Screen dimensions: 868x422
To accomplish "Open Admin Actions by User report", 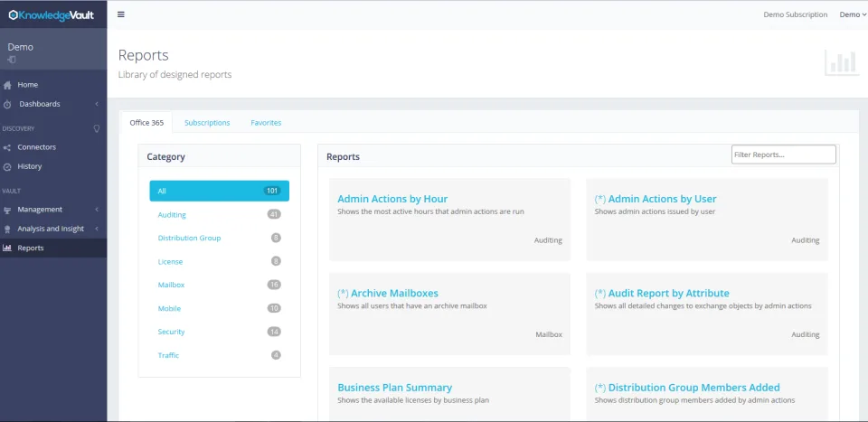I will click(x=656, y=199).
